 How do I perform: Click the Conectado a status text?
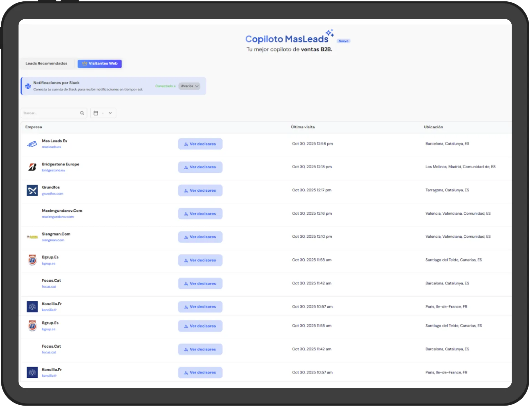point(165,86)
